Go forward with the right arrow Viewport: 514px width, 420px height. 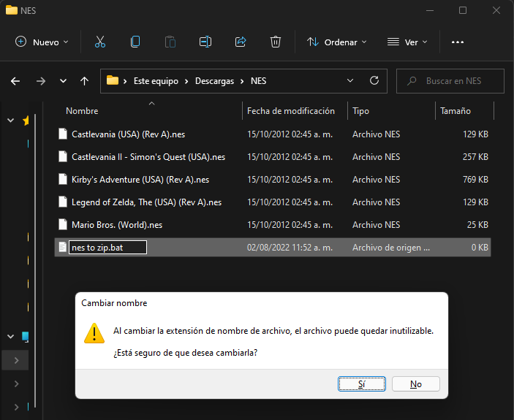(41, 81)
